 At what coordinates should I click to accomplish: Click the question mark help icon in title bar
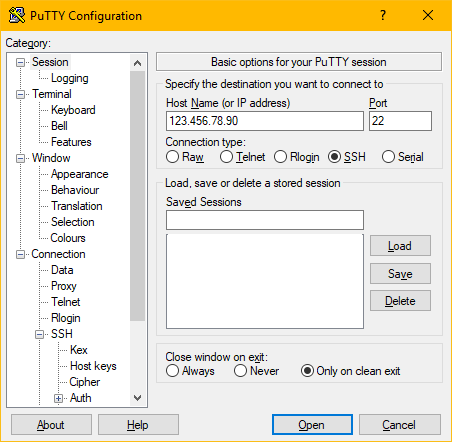383,15
